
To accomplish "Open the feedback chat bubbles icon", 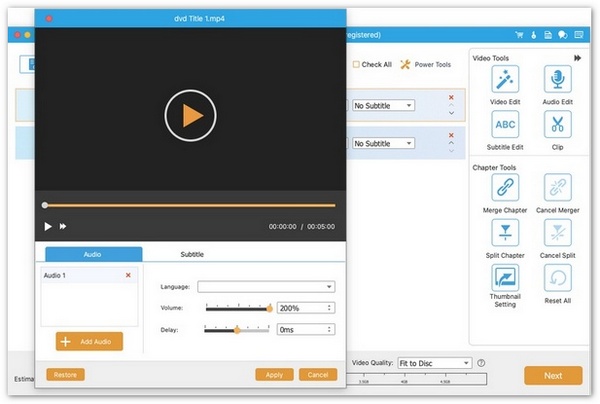I will [562, 35].
